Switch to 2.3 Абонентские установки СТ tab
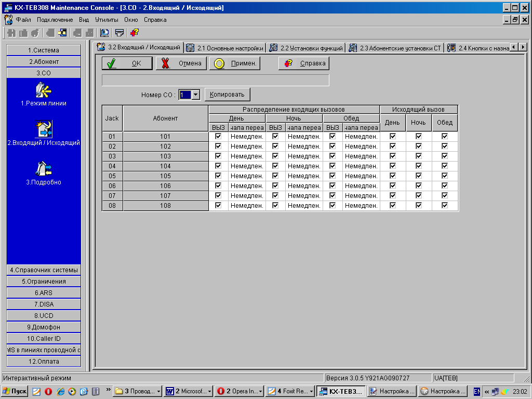Viewport: 532px width, 399px height. pos(395,48)
